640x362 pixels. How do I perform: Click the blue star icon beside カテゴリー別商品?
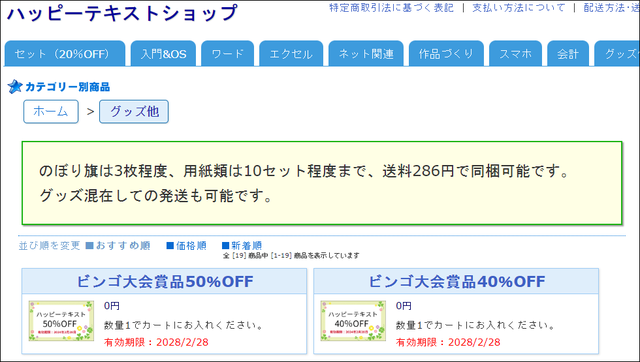(x=15, y=87)
